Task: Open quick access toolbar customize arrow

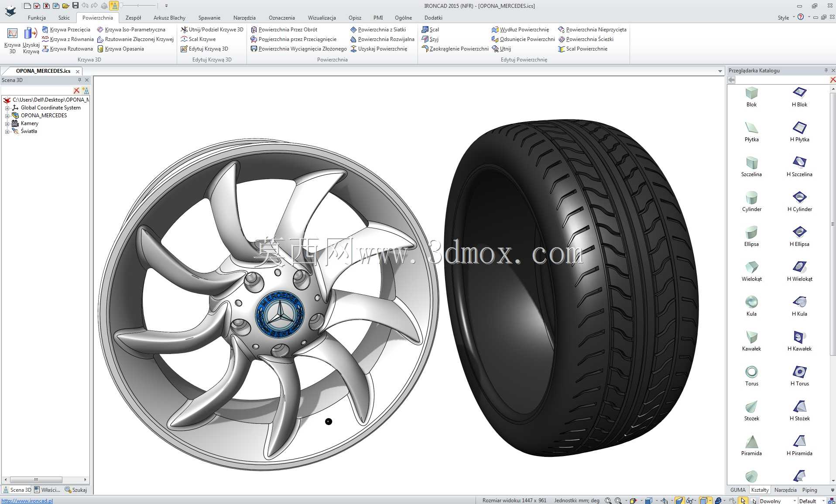Action: 166,6
